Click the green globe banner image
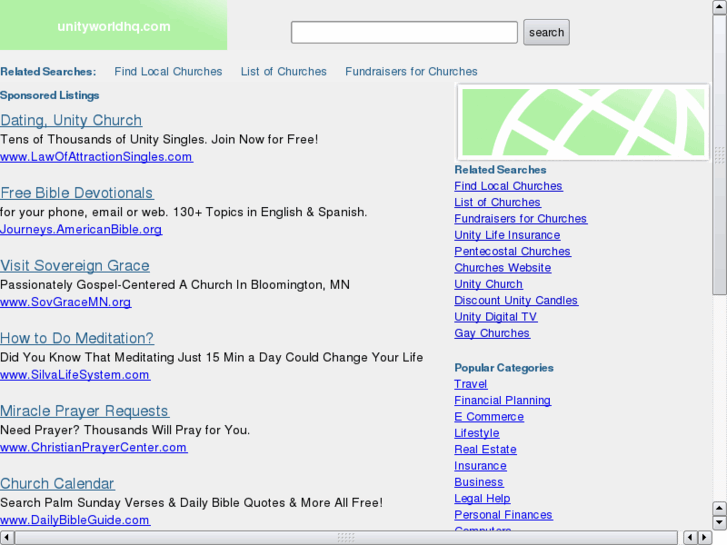This screenshot has width=727, height=545. point(583,122)
